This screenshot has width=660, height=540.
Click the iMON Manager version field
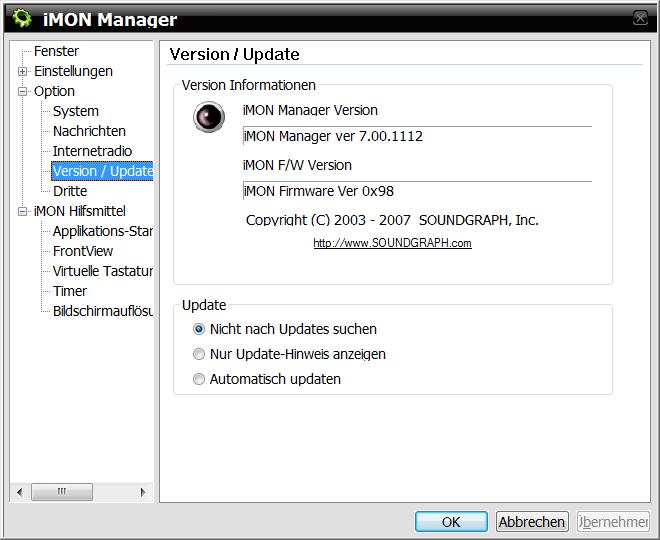417,136
